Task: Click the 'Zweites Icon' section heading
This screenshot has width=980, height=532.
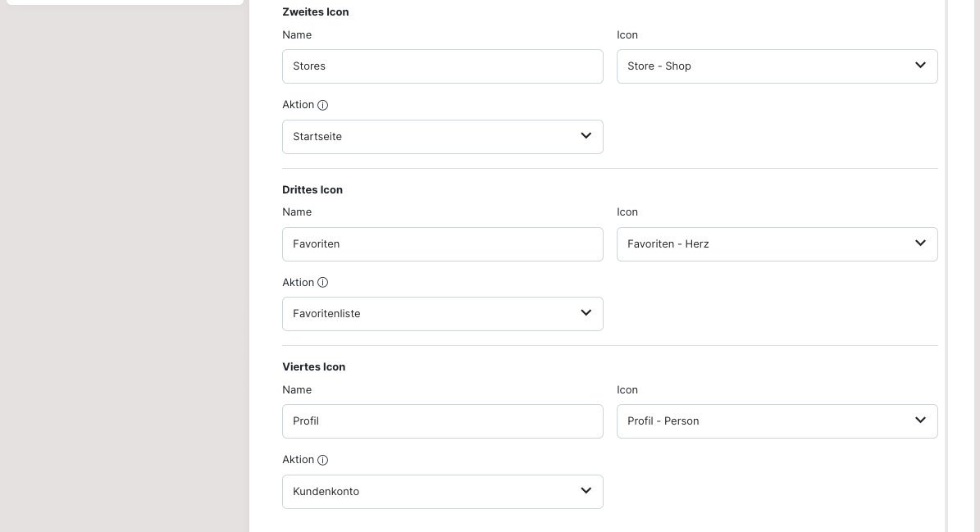Action: point(315,12)
